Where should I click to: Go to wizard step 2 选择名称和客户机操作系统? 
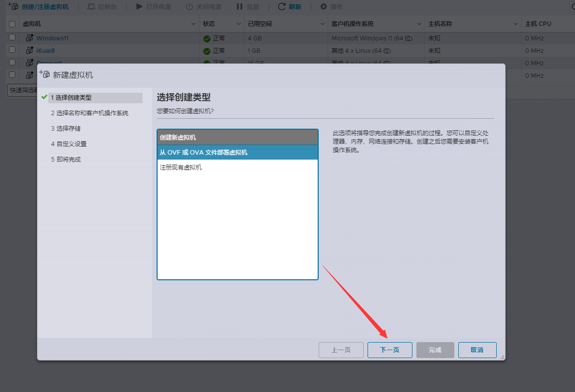(x=89, y=113)
